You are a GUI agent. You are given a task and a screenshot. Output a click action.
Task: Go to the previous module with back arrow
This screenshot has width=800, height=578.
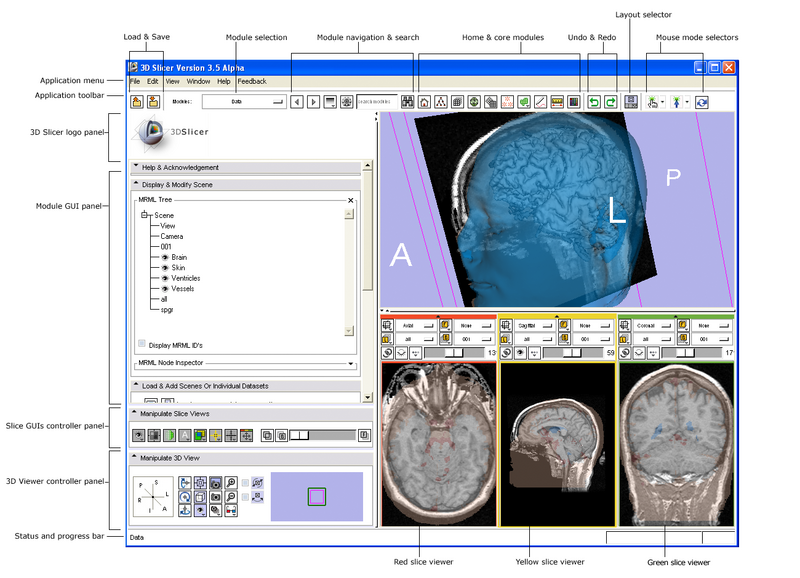[296, 102]
